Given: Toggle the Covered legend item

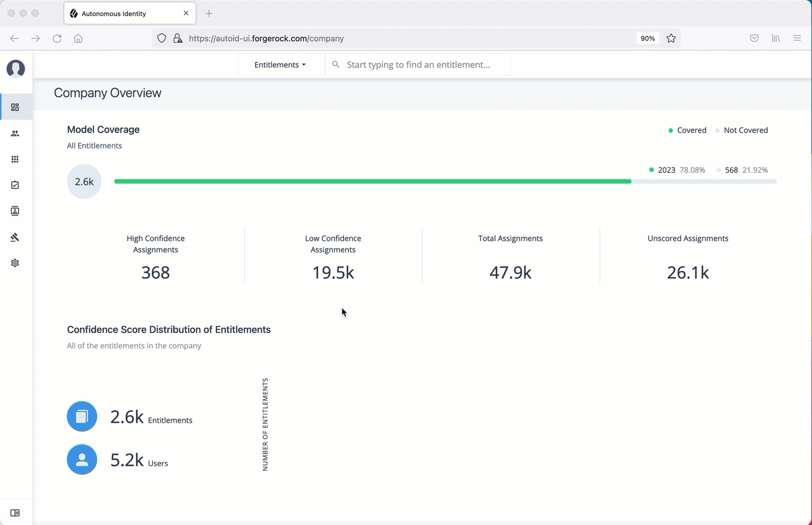Looking at the screenshot, I should [687, 130].
